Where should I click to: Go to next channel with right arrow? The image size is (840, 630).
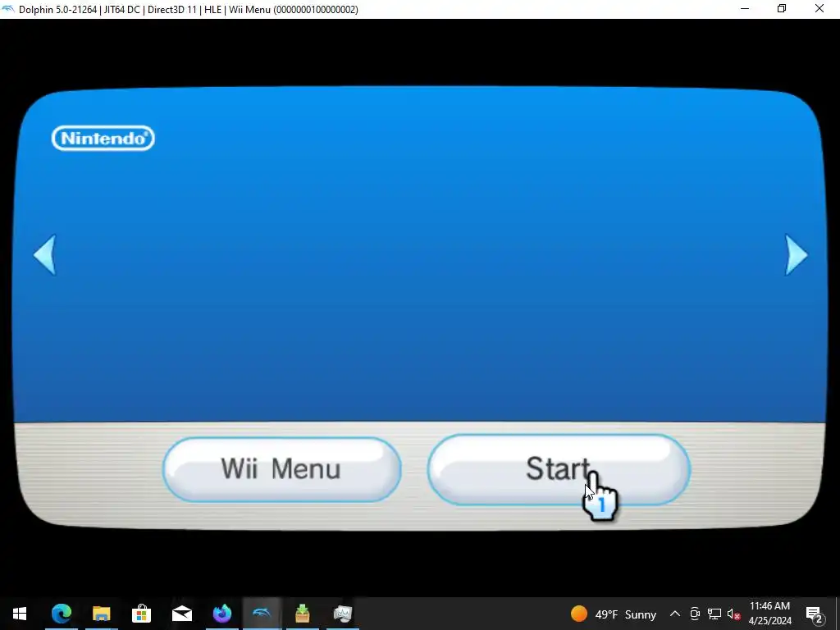(x=796, y=255)
